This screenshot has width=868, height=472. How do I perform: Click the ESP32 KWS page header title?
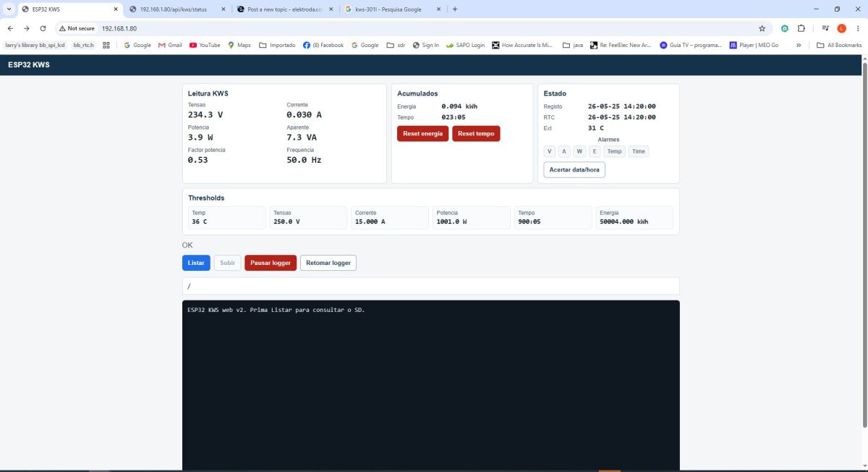coord(29,65)
